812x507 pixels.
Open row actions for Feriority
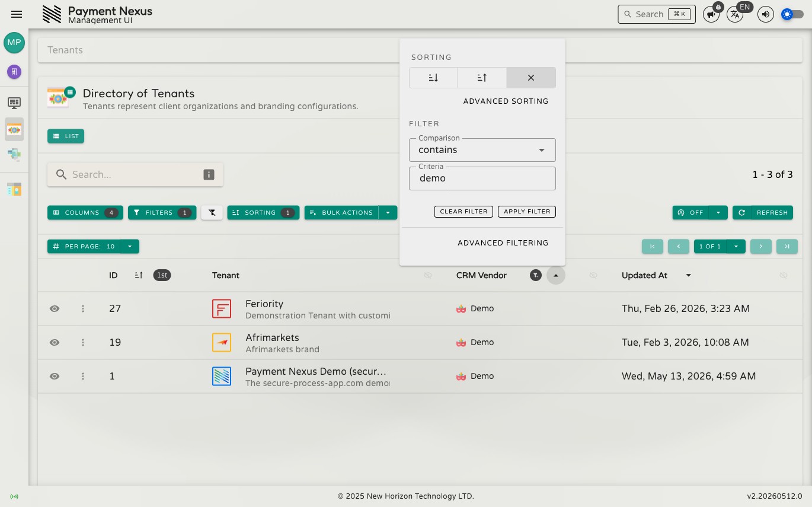click(83, 308)
